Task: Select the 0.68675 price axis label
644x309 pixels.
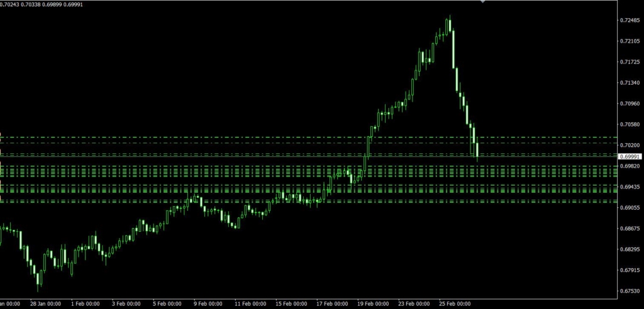Action: tap(630, 228)
